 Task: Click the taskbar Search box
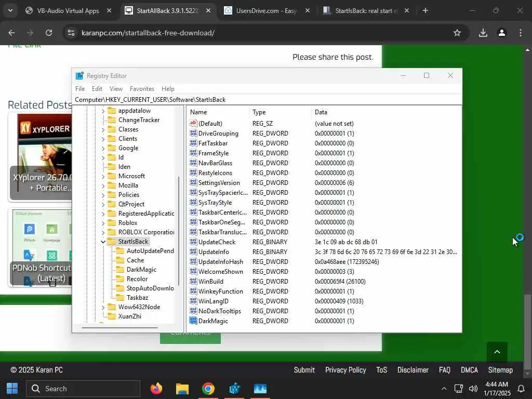pyautogui.click(x=83, y=389)
